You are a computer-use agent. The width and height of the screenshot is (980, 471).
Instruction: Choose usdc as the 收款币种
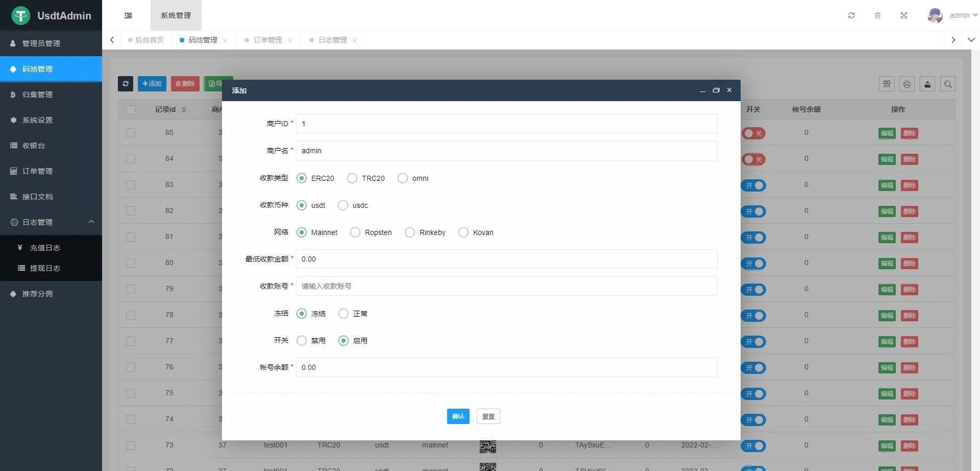coord(342,205)
